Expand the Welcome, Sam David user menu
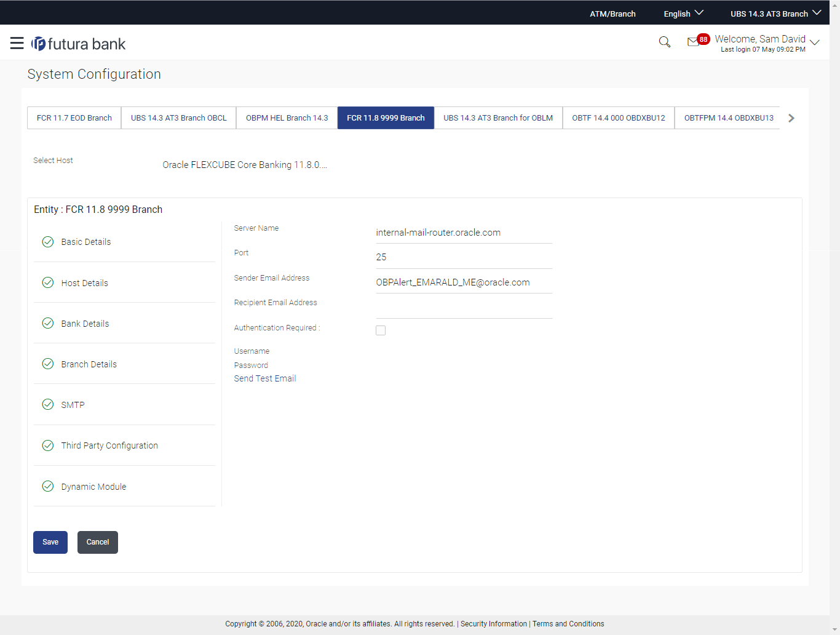The height and width of the screenshot is (635, 840). [767, 43]
